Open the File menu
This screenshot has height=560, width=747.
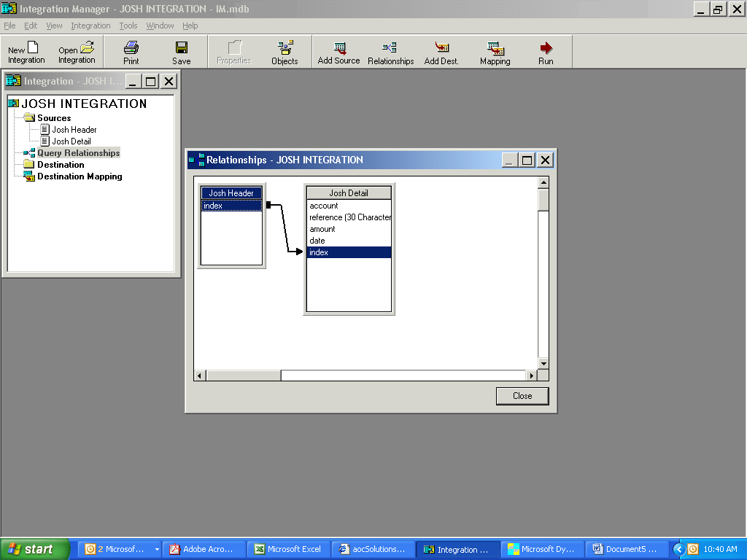[x=9, y=25]
